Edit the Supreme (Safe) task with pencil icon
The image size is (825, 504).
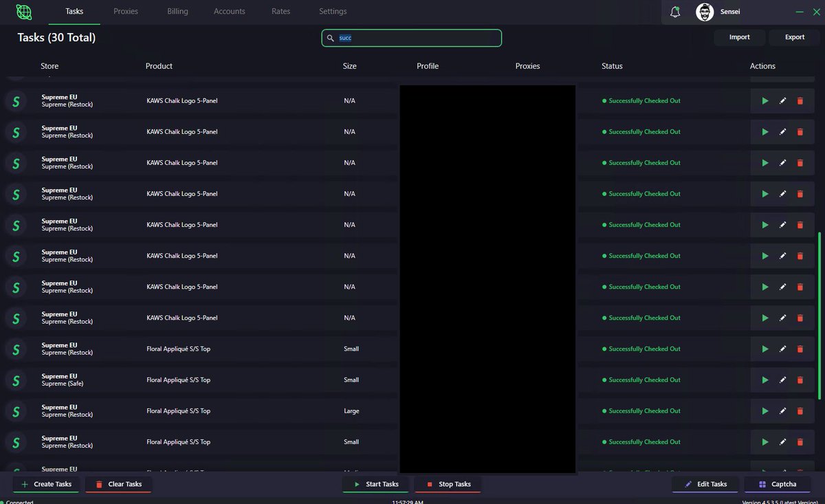pyautogui.click(x=782, y=380)
